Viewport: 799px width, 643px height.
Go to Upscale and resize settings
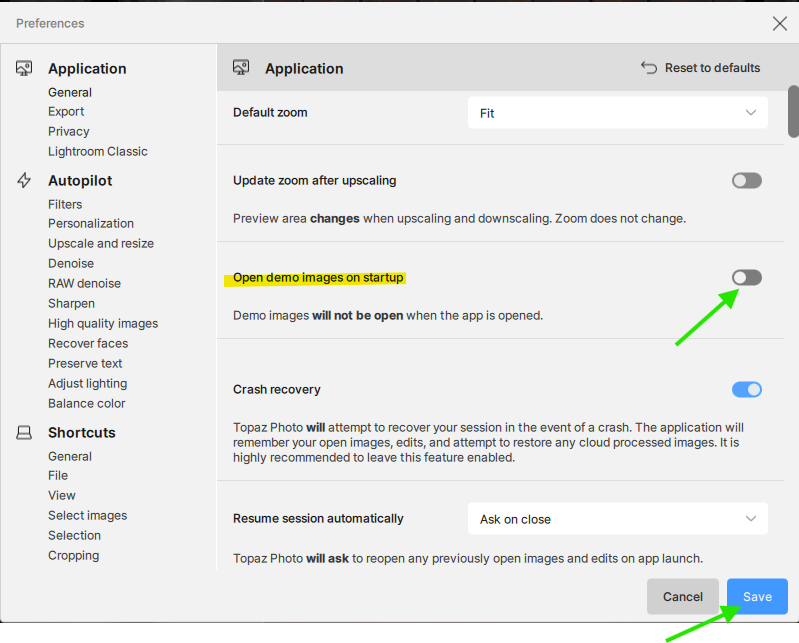click(x=100, y=243)
